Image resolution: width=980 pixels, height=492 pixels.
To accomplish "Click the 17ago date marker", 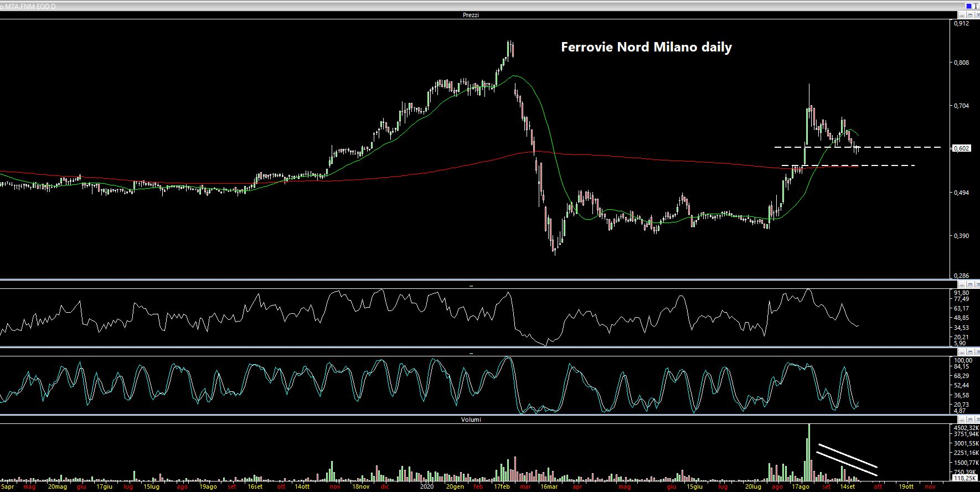I will coord(800,487).
